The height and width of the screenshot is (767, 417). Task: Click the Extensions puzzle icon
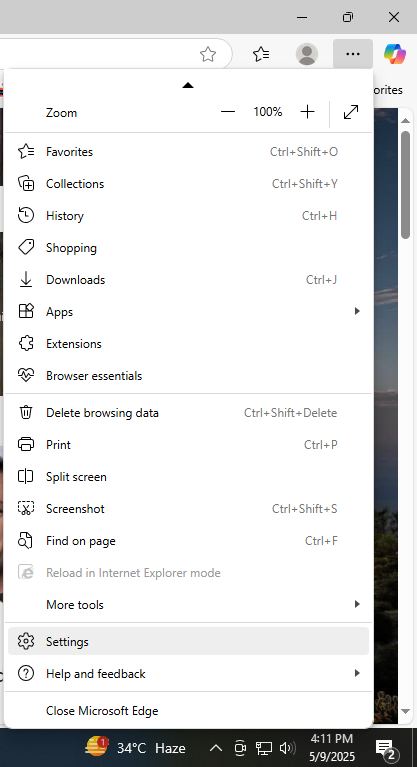coord(26,343)
